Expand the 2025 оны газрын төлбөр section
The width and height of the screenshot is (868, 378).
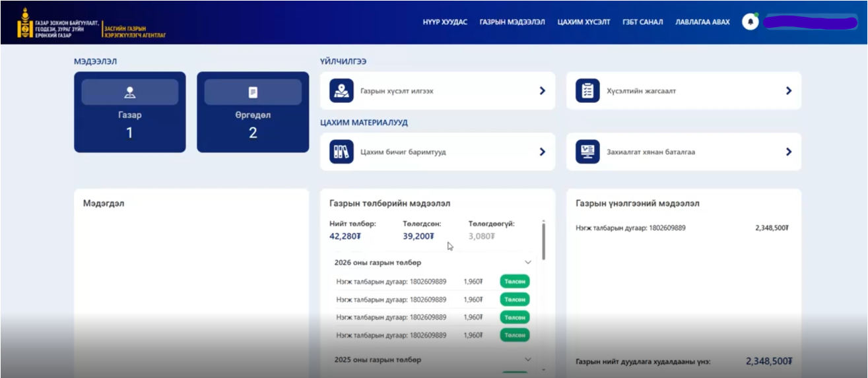(x=527, y=360)
